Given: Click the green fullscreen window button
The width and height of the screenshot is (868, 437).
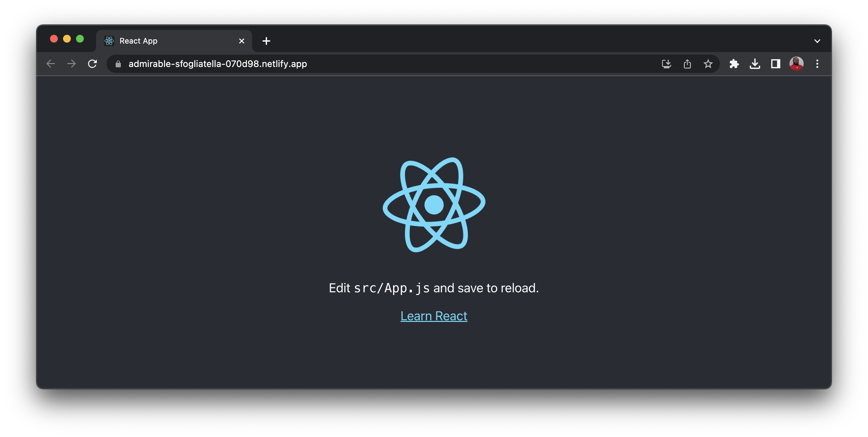Looking at the screenshot, I should 80,39.
